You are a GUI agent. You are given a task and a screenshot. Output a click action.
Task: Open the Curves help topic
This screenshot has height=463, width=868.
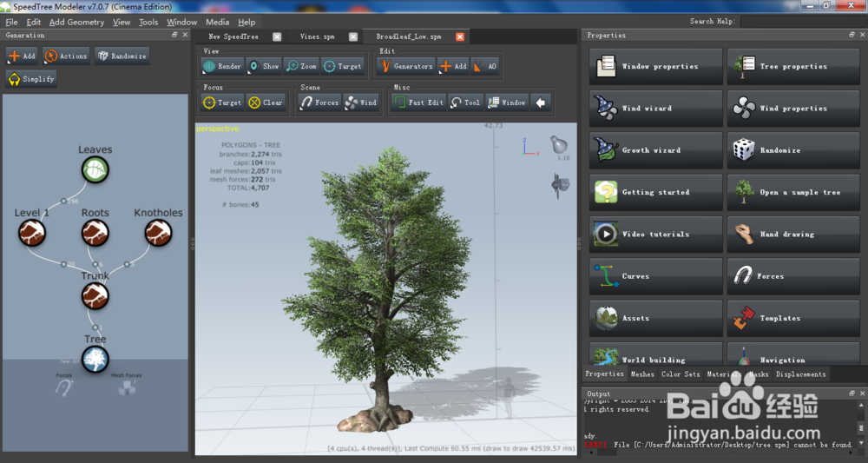click(x=656, y=276)
